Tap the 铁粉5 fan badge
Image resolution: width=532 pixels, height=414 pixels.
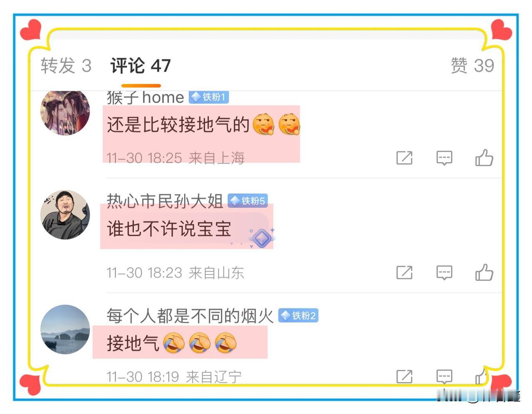(248, 201)
